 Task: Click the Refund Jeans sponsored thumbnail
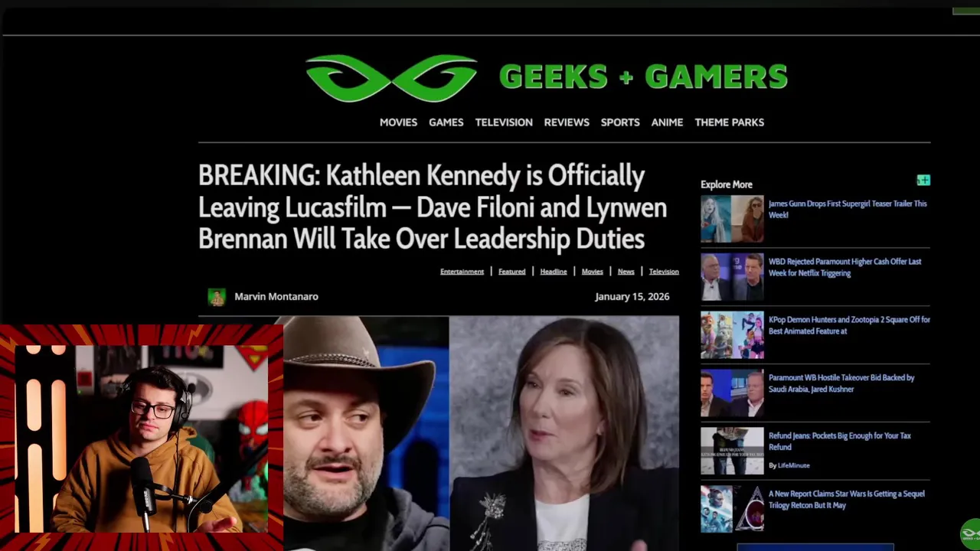click(732, 451)
